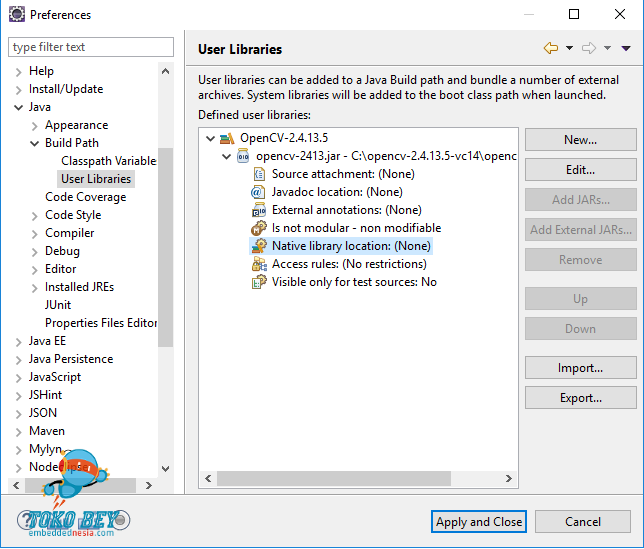The width and height of the screenshot is (644, 549).
Task: Collapse the Java preferences category
Action: 19,107
